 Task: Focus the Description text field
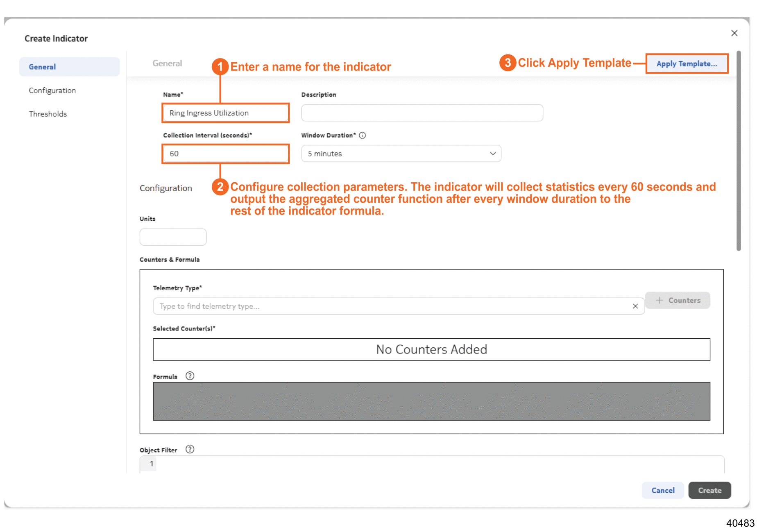(x=422, y=113)
